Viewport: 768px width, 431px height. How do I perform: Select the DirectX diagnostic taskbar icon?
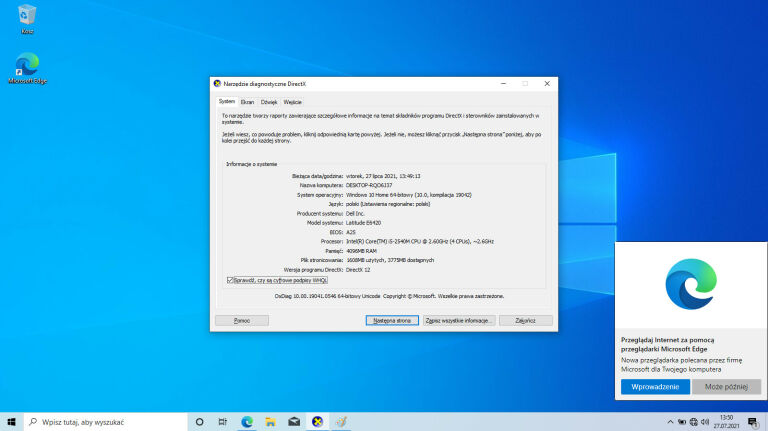317,422
